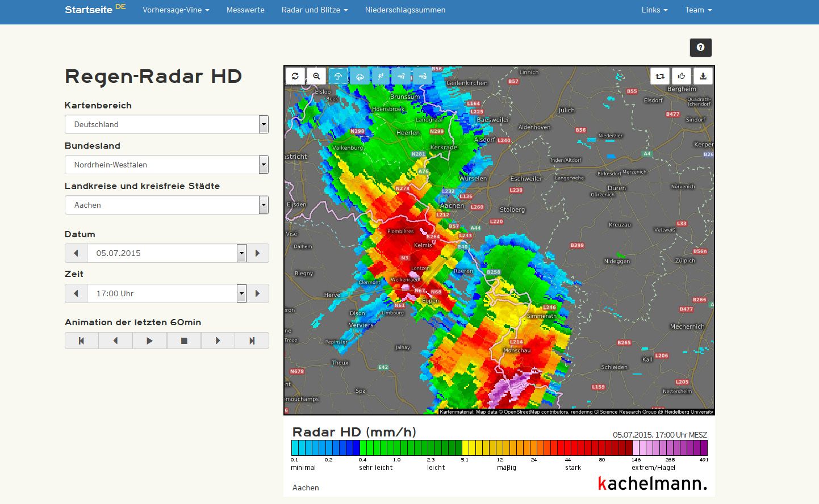The image size is (819, 504).
Task: Open the Zeit 17:00 Uhr dropdown
Action: [167, 293]
